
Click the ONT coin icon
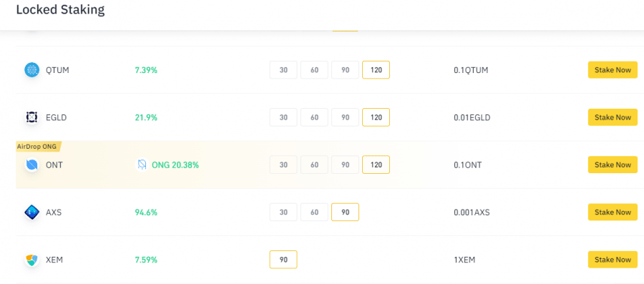point(31,165)
